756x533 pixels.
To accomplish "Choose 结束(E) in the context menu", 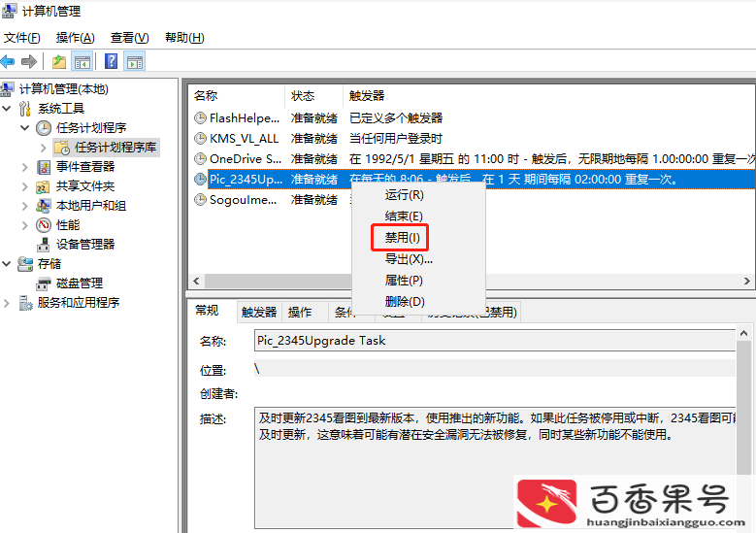I will pos(418,217).
